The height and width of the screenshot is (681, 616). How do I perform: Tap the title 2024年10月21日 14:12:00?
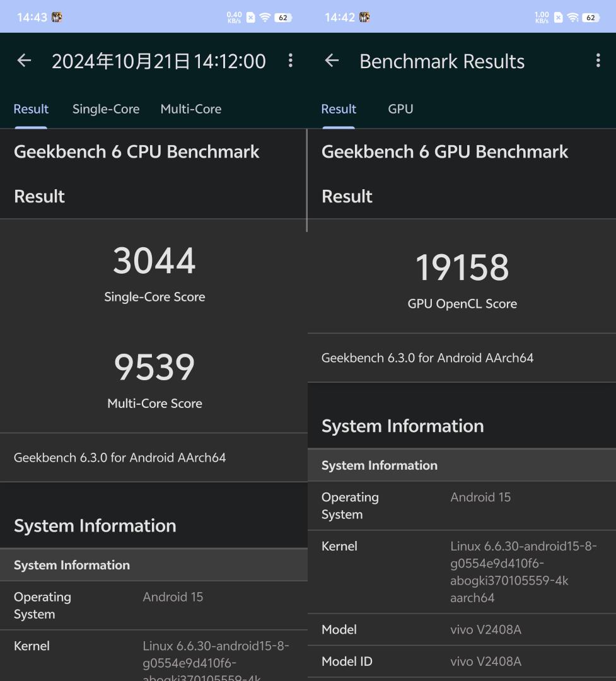158,61
